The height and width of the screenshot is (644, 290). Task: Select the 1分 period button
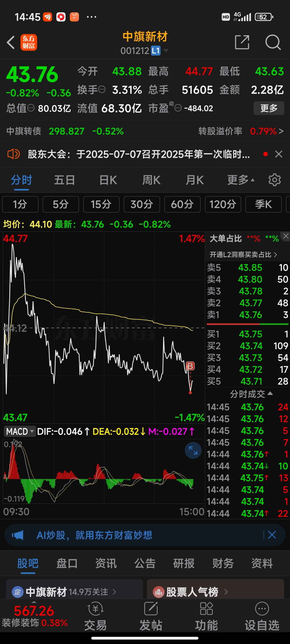pos(20,204)
